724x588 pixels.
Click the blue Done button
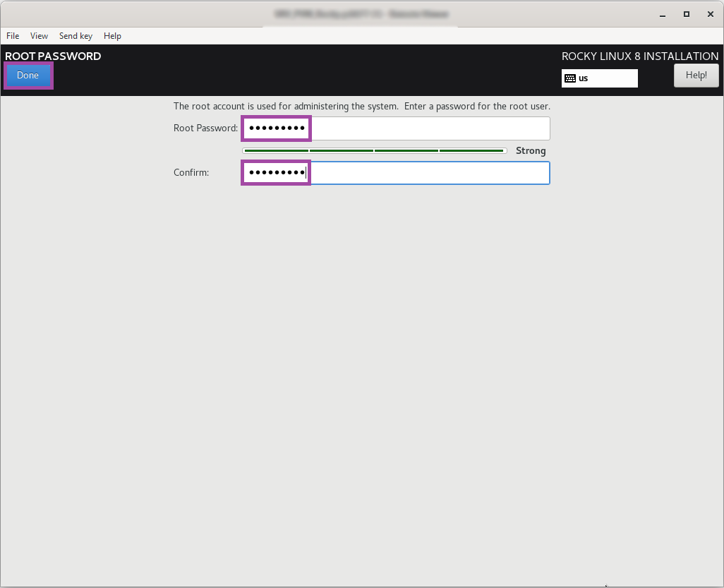click(28, 76)
